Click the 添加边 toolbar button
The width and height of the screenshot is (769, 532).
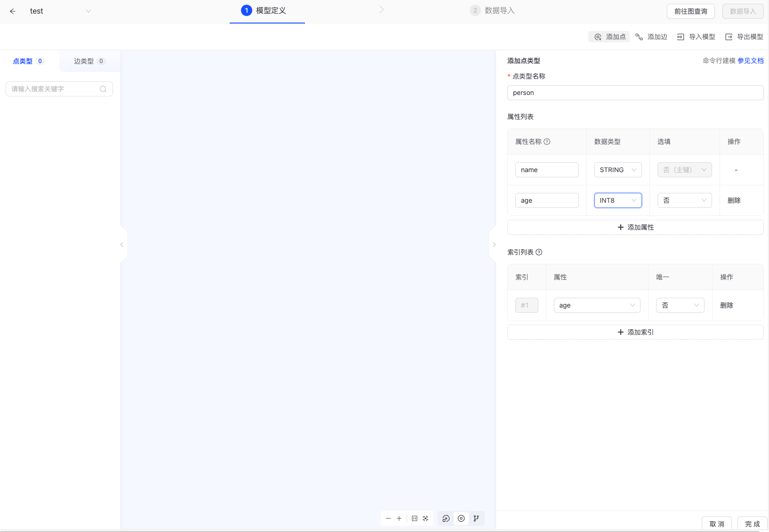point(651,37)
